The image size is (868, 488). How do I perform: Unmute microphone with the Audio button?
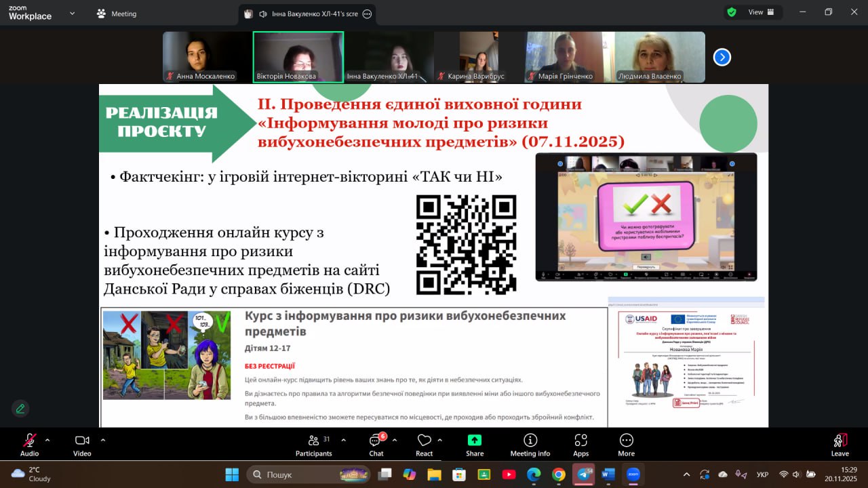[29, 444]
